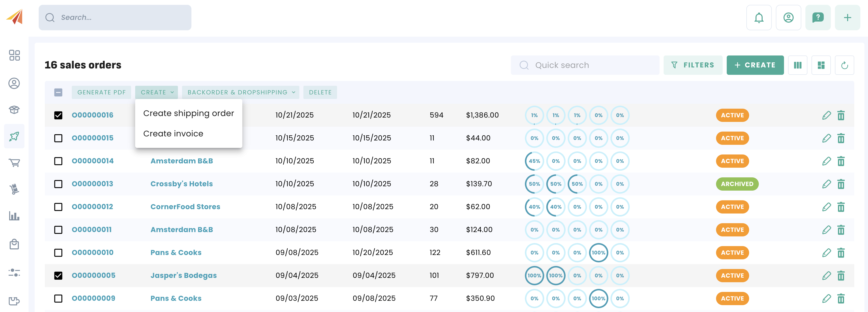Viewport: 868px width, 312px height.
Task: Toggle the select-all header checkbox
Action: [x=58, y=92]
